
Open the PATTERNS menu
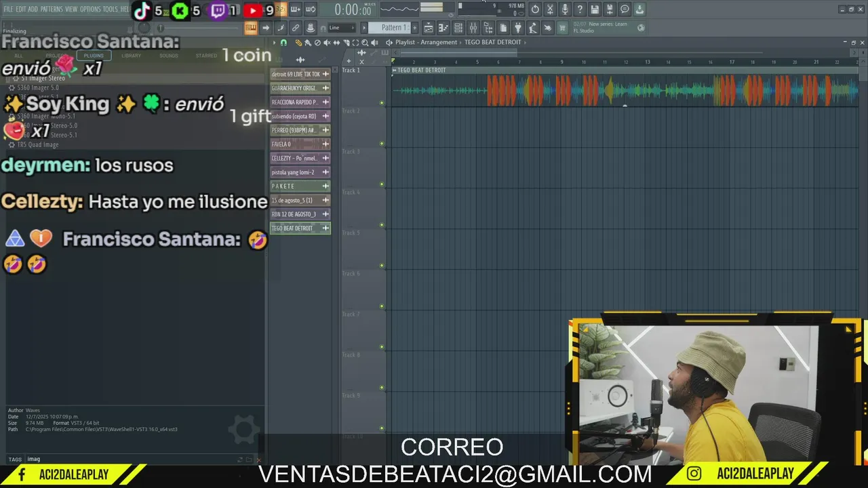(x=52, y=9)
